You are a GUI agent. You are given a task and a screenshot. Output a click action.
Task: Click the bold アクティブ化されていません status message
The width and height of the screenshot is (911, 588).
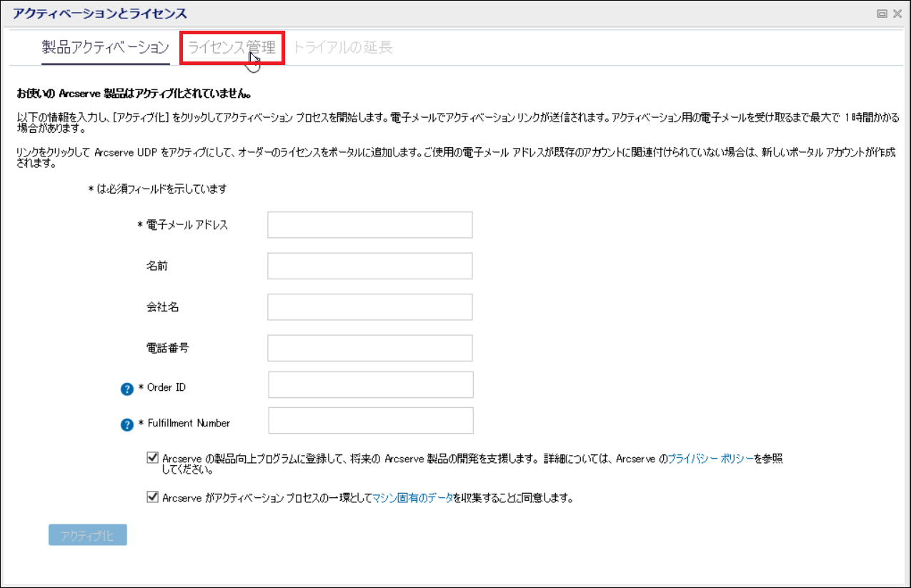(133, 94)
